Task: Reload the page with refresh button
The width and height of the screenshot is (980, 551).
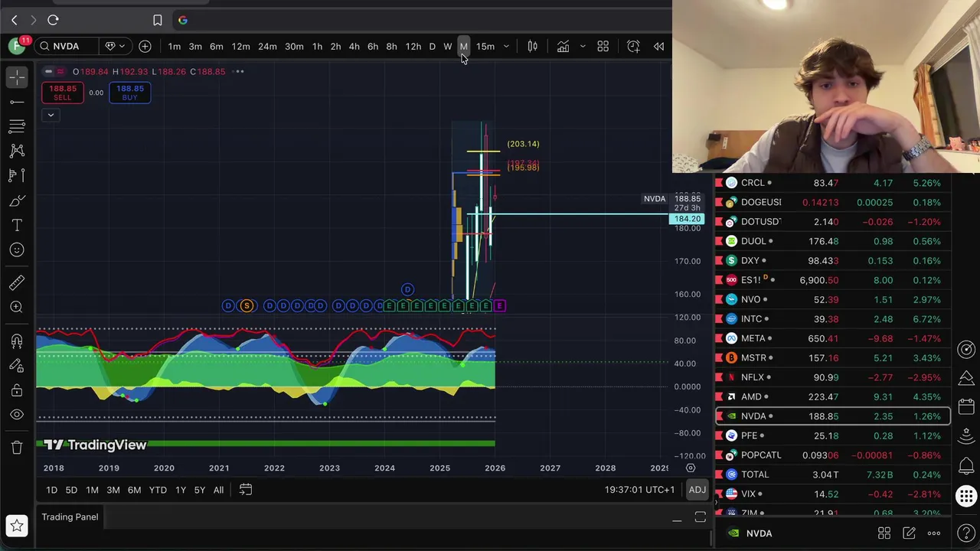Action: [53, 20]
